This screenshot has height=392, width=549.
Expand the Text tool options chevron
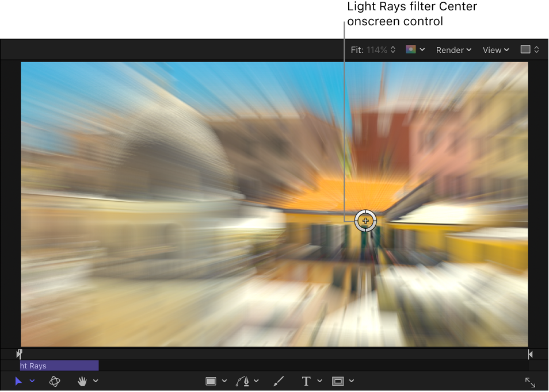(319, 381)
